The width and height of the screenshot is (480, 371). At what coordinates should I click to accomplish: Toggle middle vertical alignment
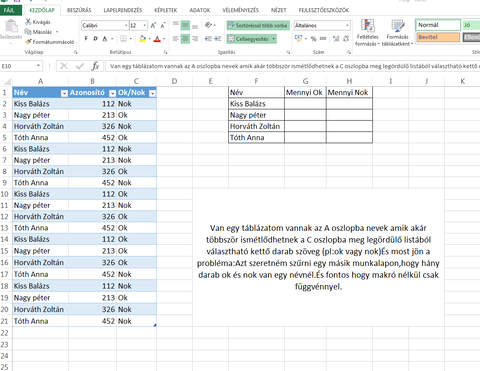pos(185,25)
